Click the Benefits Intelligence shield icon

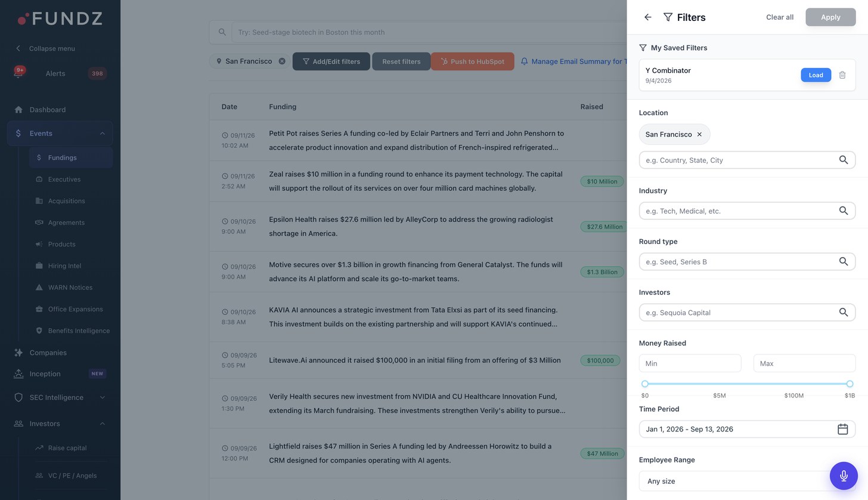39,331
